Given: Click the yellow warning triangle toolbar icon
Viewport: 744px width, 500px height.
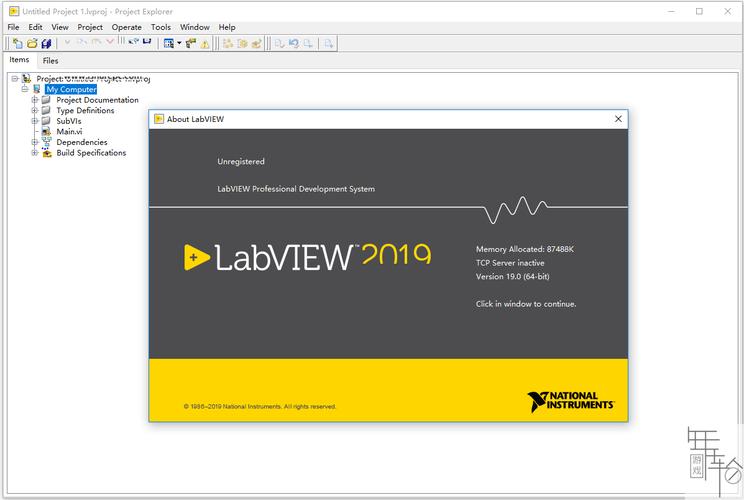Looking at the screenshot, I should pyautogui.click(x=205, y=44).
